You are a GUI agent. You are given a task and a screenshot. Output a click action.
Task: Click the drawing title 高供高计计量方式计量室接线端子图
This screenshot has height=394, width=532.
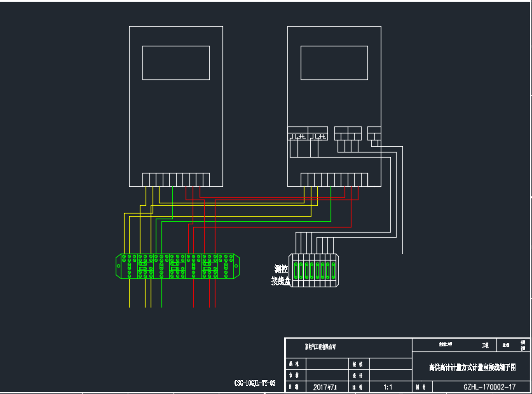tap(472, 367)
